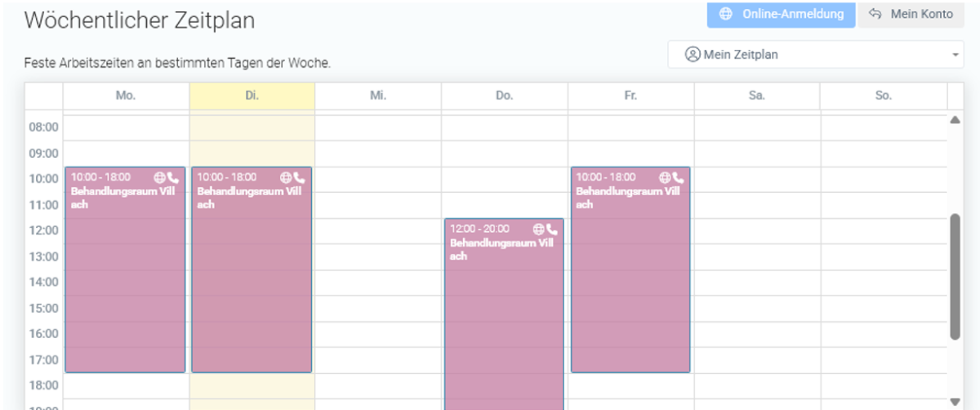Click globe icon in Monday's schedule block
980x410 pixels.
tap(159, 177)
